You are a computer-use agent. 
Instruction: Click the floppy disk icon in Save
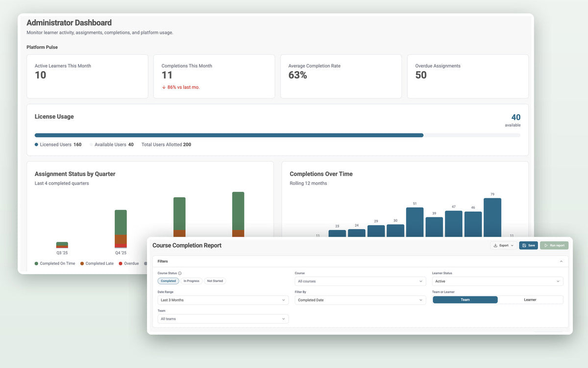(x=524, y=245)
